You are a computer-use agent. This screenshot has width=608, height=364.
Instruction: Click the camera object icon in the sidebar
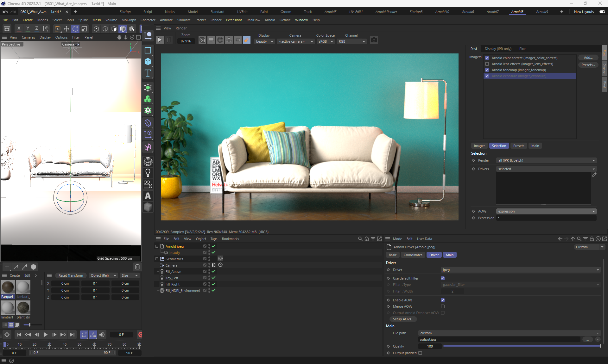coord(148,184)
